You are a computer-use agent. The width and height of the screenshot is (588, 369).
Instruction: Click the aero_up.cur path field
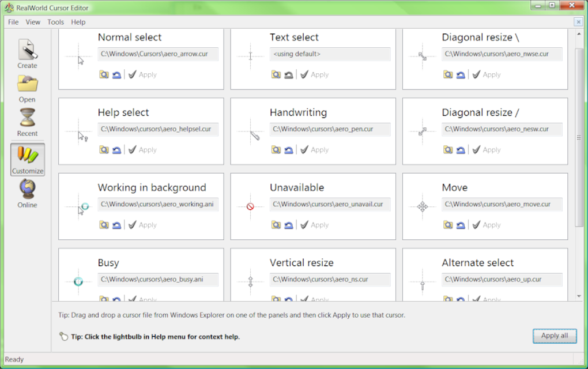click(502, 280)
